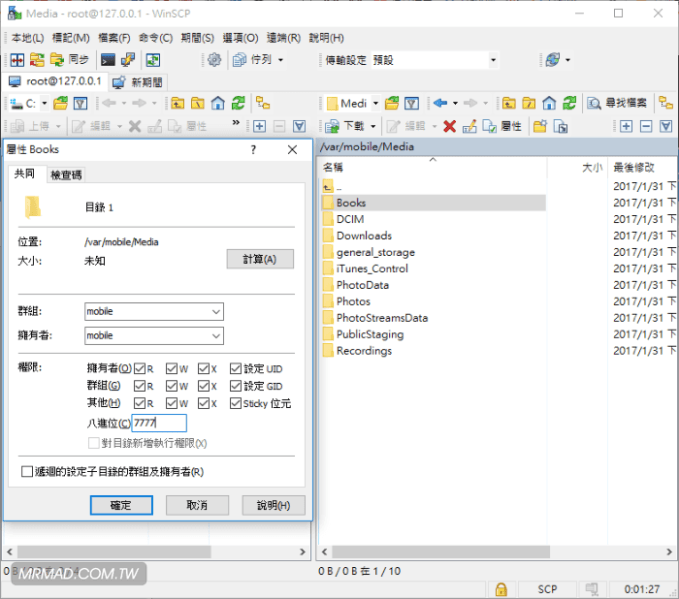The height and width of the screenshot is (599, 679).
Task: Open remote directory folder icon
Action: (x=392, y=103)
